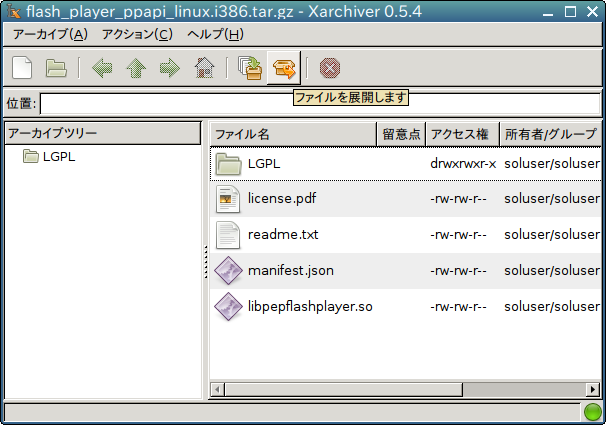Click the pane splitter handle
Image resolution: width=606 pixels, height=425 pixels.
click(206, 261)
